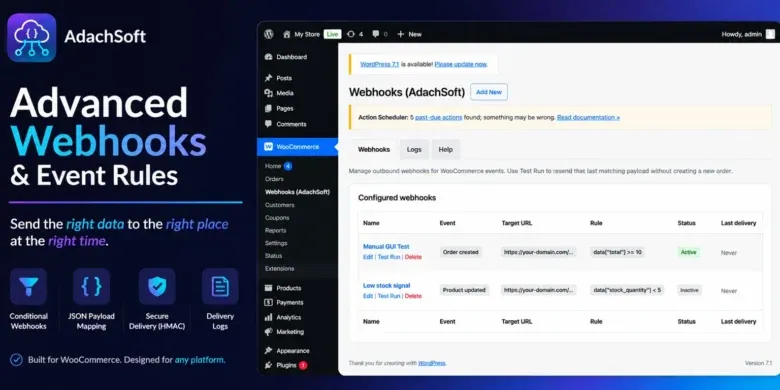This screenshot has width=780, height=390.
Task: Click the Plugins plug icon
Action: [269, 365]
